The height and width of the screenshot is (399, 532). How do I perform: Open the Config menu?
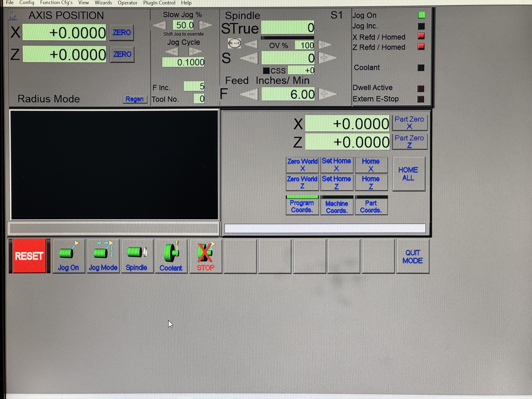point(27,3)
